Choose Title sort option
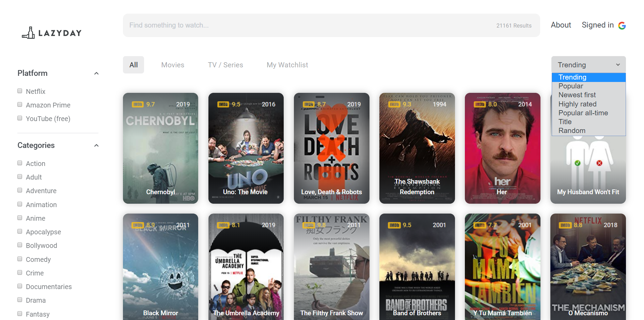This screenshot has height=320, width=644. [588, 122]
